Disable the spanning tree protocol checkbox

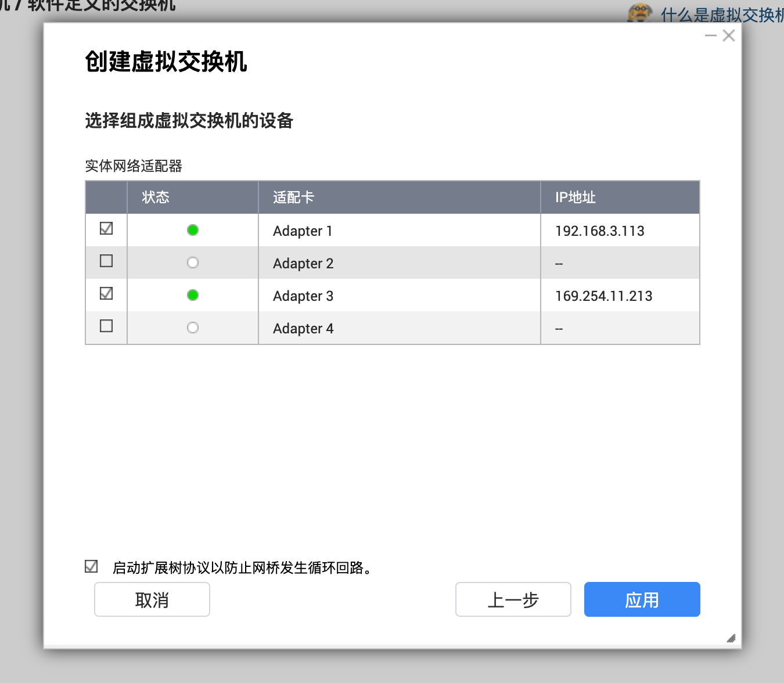(x=91, y=566)
